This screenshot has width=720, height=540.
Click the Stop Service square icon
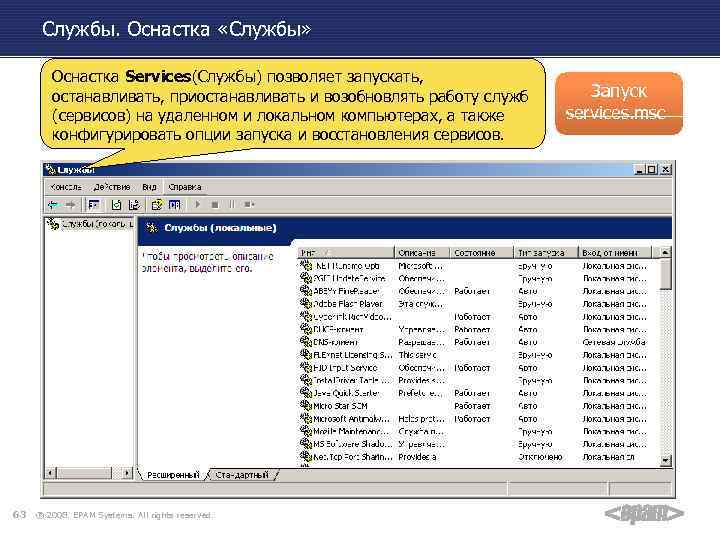[x=214, y=205]
